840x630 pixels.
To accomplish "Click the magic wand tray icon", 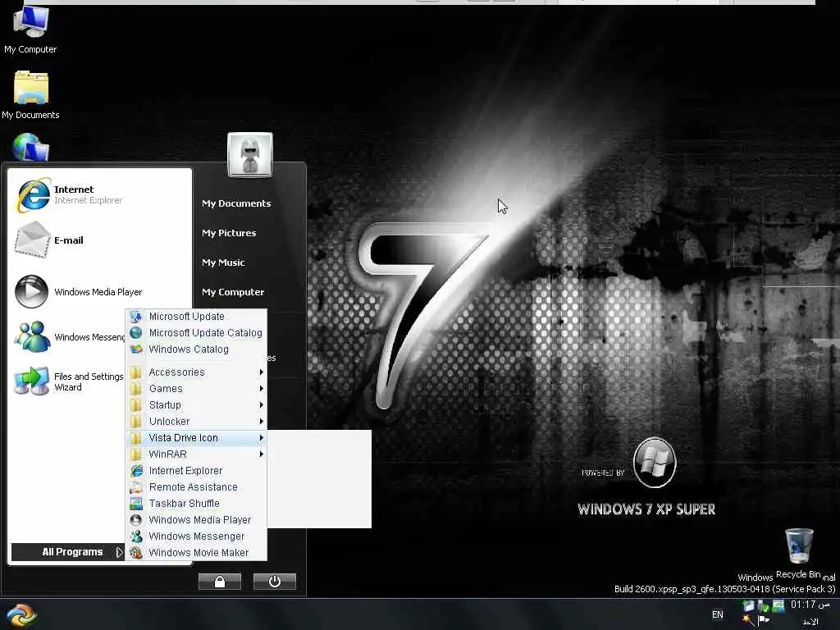I will (748, 620).
